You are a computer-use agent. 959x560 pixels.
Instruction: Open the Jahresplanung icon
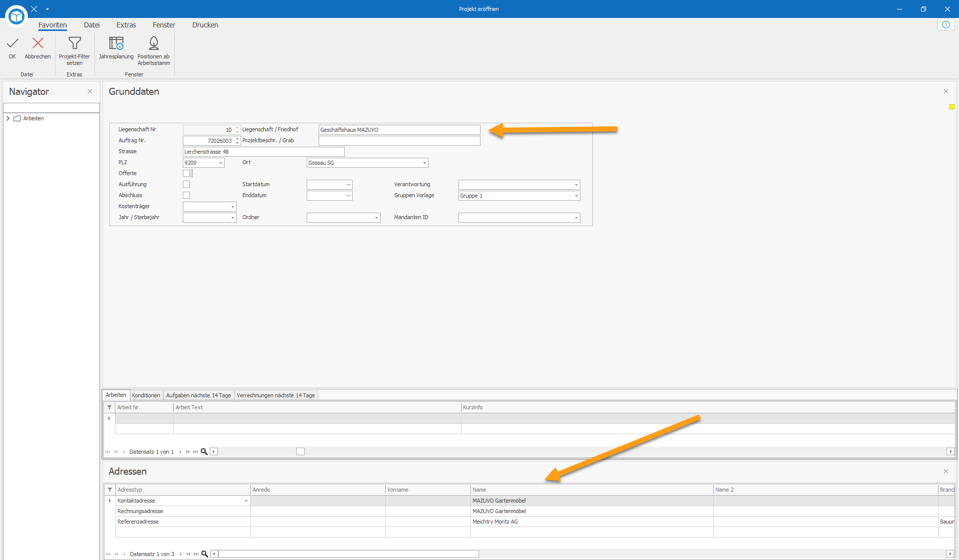pos(116,43)
